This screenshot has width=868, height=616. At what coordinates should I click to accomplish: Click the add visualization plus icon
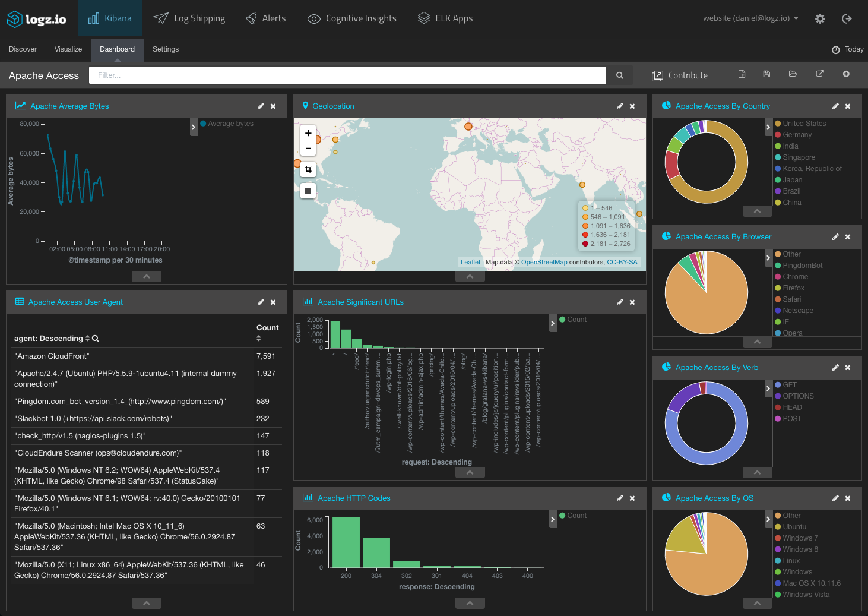[846, 74]
